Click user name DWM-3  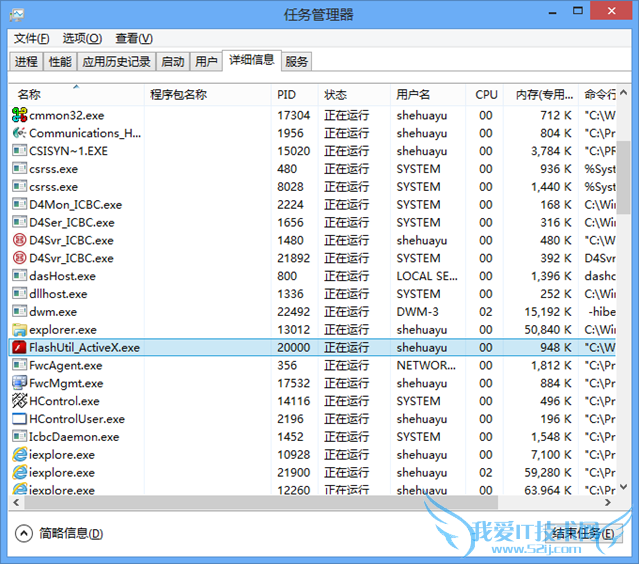pos(417,312)
